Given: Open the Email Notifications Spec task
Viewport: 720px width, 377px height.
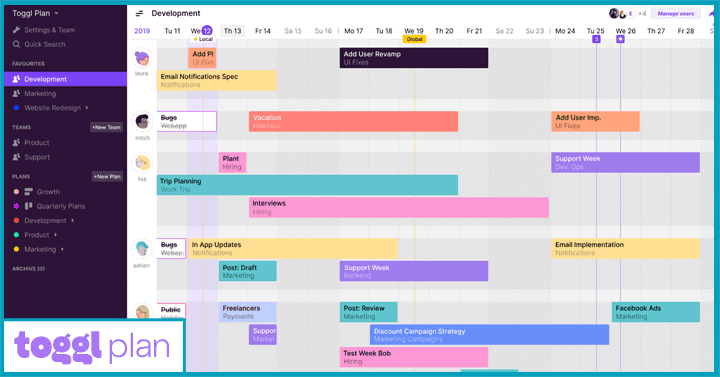Looking at the screenshot, I should (x=217, y=80).
